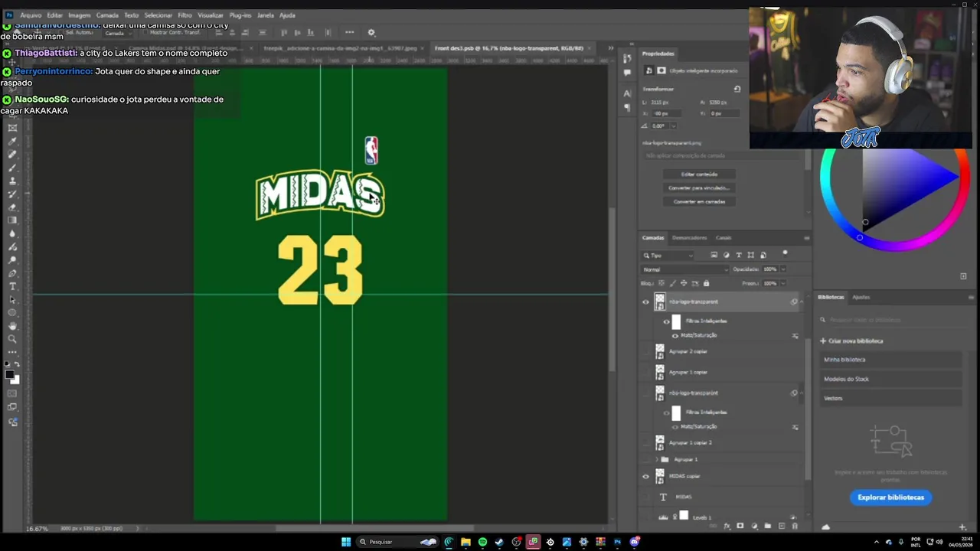The width and height of the screenshot is (980, 551).
Task: Select the Horizontal Type tool
Action: (x=12, y=286)
